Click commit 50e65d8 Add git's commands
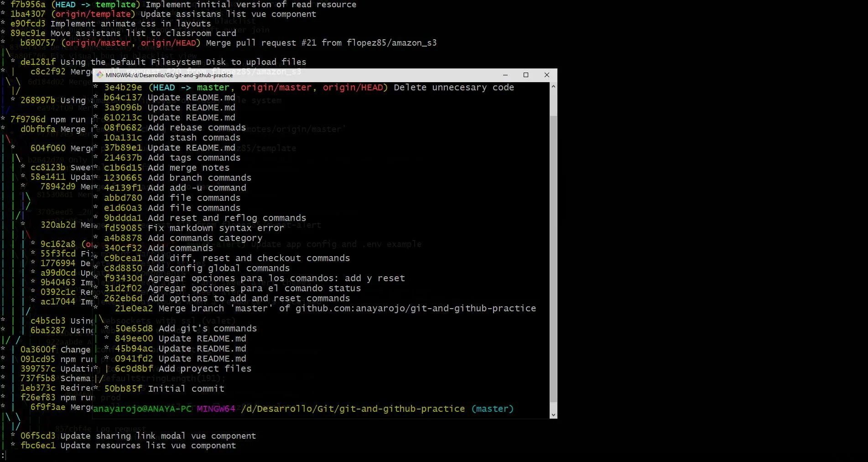868x462 pixels. tap(186, 328)
